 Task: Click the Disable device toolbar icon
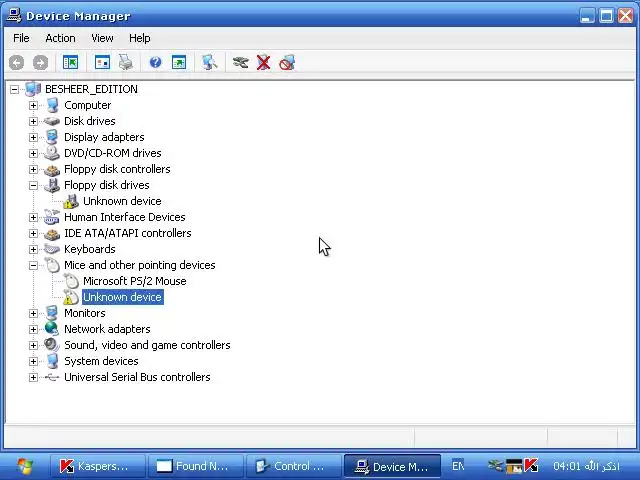point(287,62)
